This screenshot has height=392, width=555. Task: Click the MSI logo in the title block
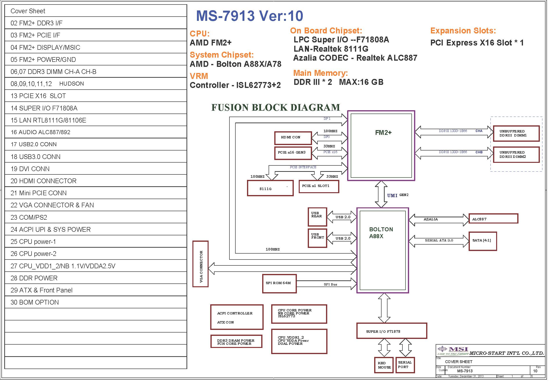coord(453,351)
